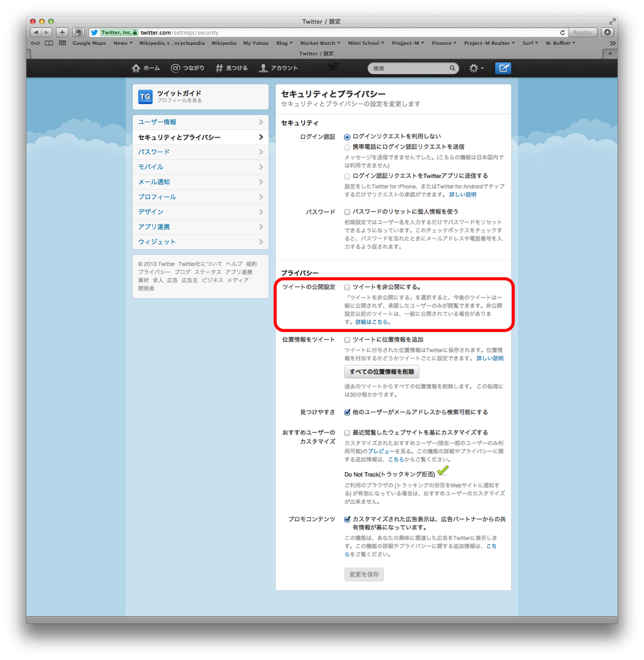Viewport: 644px width, 660px height.
Task: Open ユーザー情報 settings section
Action: click(201, 122)
